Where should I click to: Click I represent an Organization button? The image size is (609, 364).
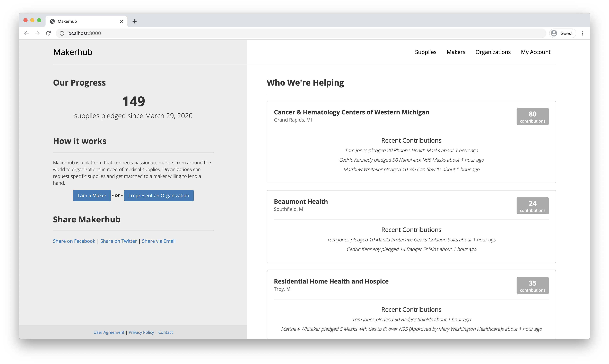[159, 195]
